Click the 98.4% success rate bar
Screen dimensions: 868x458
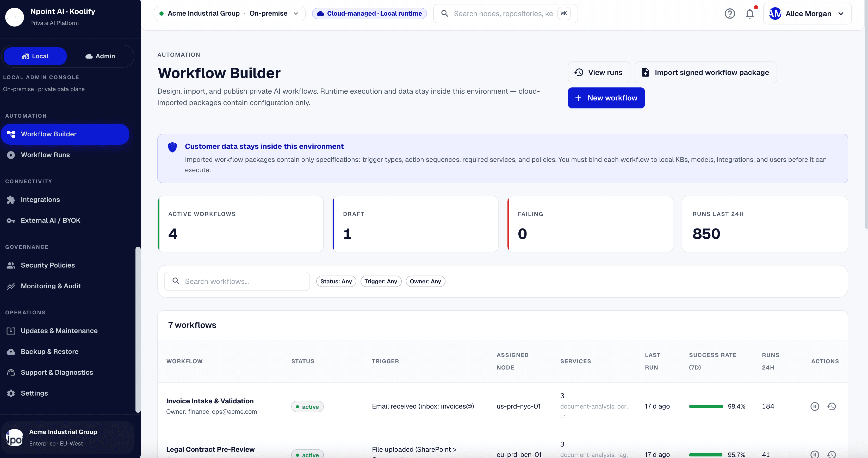706,406
